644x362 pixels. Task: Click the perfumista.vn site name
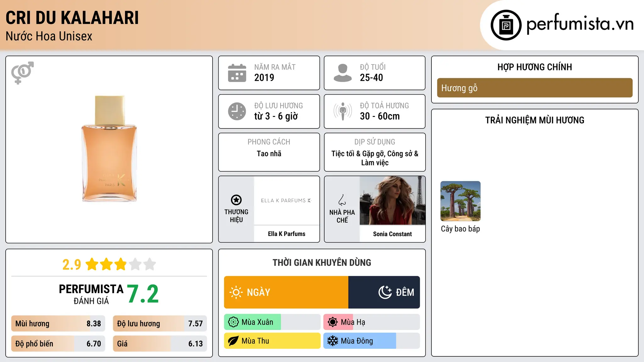click(x=580, y=25)
